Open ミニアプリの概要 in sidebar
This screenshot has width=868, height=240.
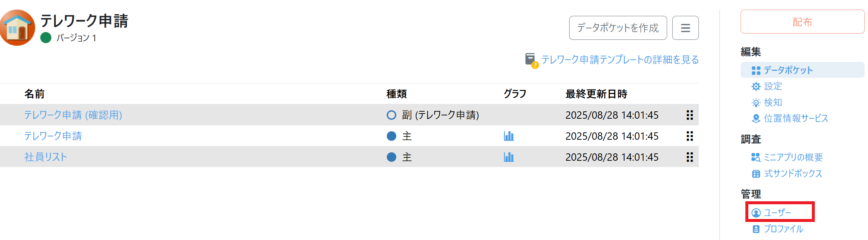pos(793,157)
